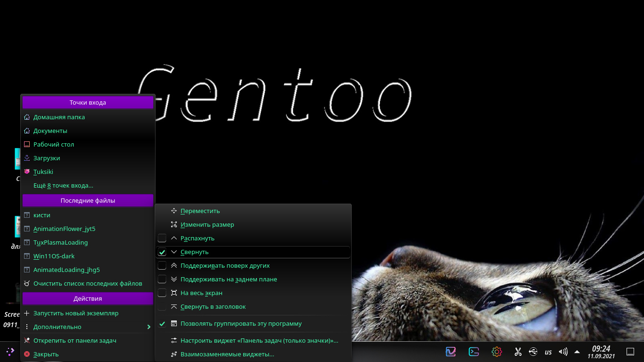
Task: Select Открепить от панели задач
Action: click(x=88, y=340)
